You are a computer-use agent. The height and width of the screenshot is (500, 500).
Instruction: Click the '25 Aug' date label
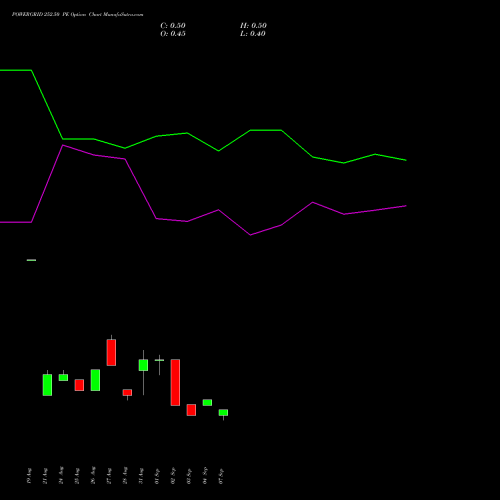coord(77,476)
